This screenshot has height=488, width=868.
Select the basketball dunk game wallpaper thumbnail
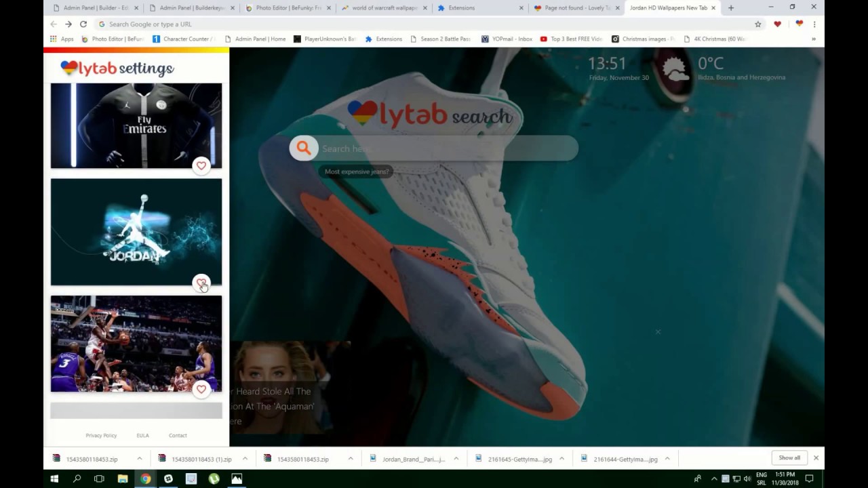[136, 344]
